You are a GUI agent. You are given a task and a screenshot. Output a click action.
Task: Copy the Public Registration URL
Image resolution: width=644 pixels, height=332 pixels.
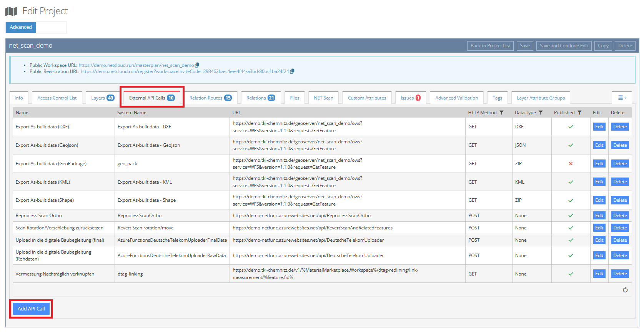point(292,71)
